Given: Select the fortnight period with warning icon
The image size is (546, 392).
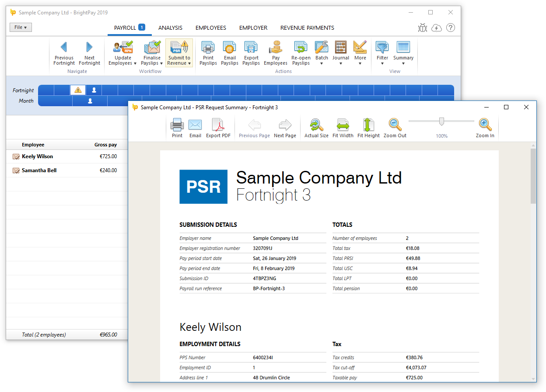Looking at the screenshot, I should [78, 90].
